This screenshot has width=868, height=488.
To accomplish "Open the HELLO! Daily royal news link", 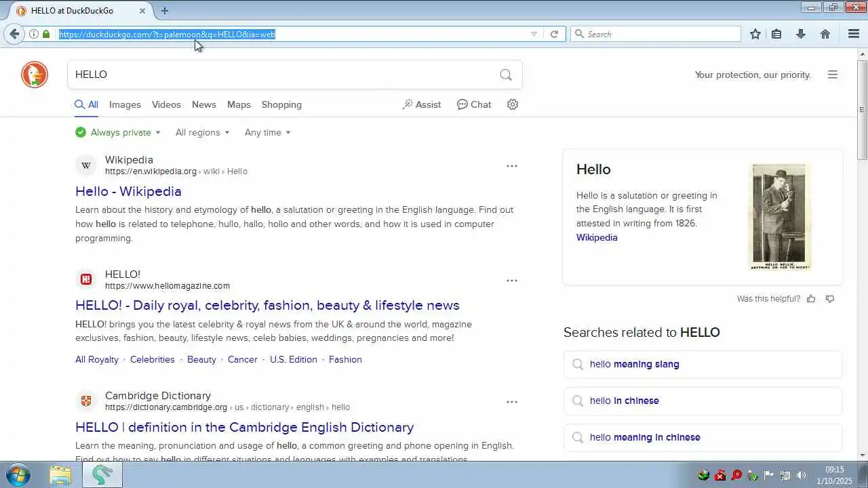I will (x=267, y=305).
